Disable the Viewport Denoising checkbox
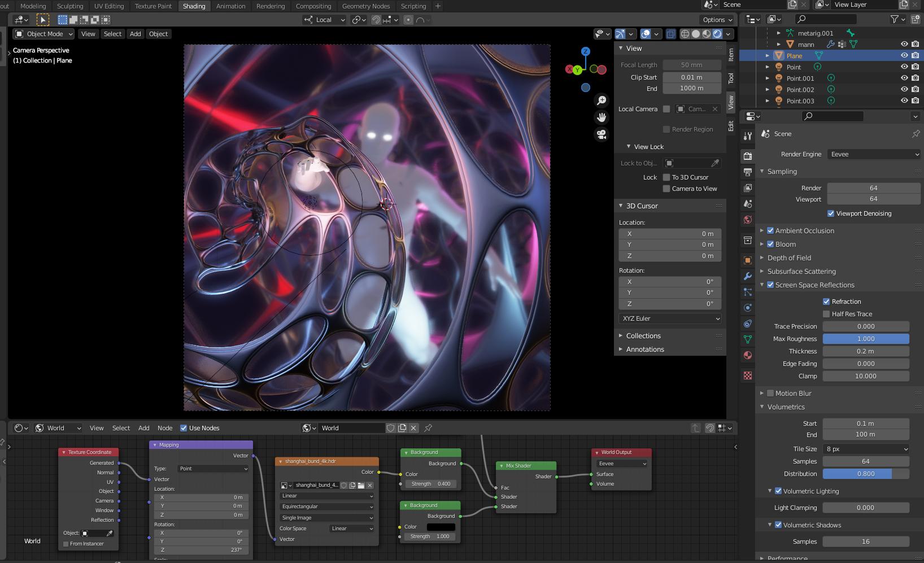The height and width of the screenshot is (563, 924). click(x=831, y=213)
